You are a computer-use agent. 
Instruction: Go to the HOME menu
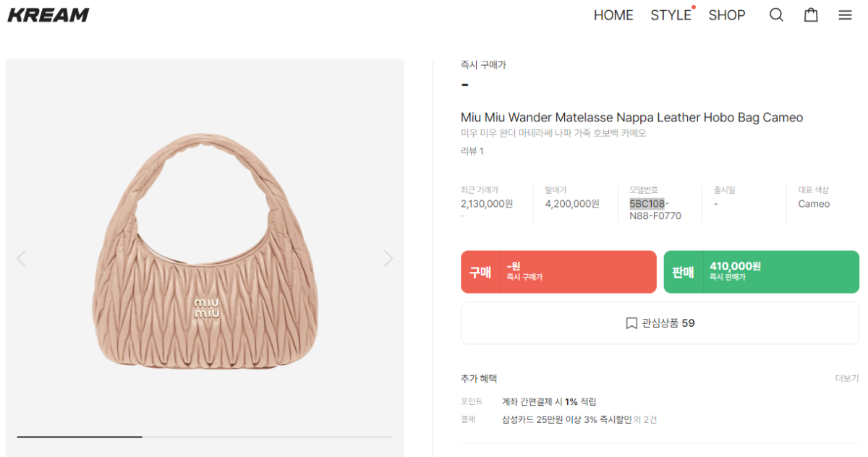(613, 15)
